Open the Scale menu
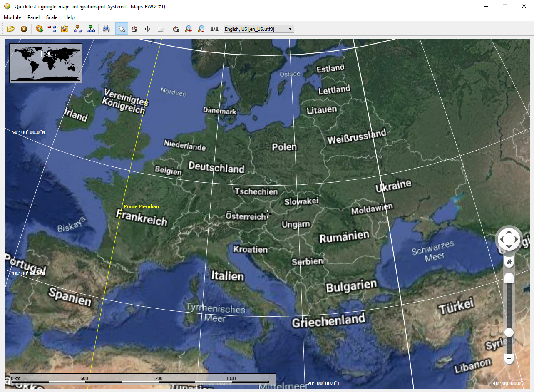Viewport: 534px width, 392px height. coord(52,17)
